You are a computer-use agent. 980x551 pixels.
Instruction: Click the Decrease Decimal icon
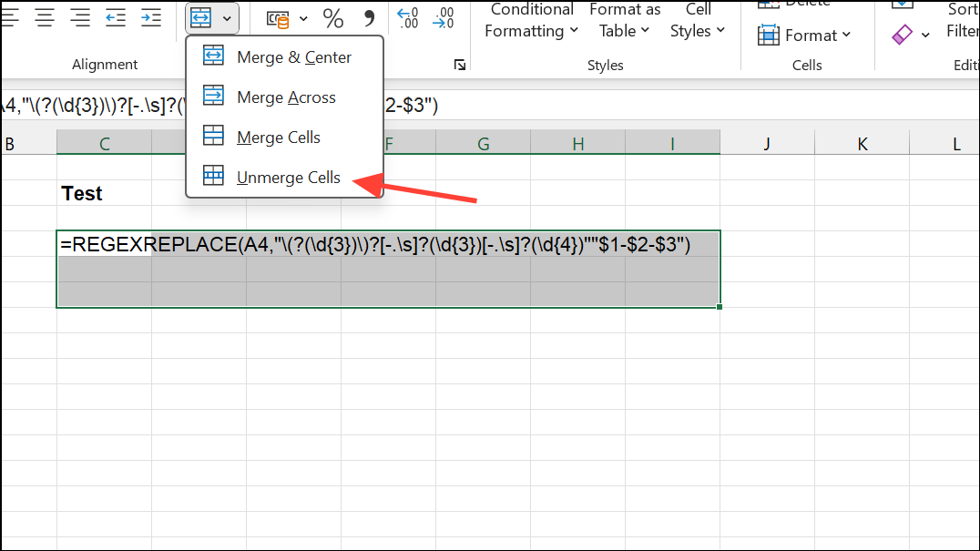coord(444,18)
